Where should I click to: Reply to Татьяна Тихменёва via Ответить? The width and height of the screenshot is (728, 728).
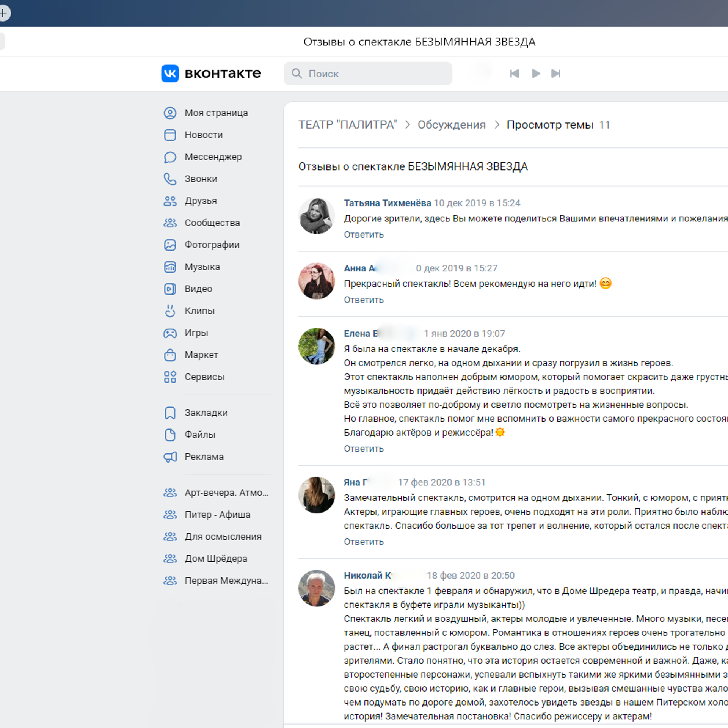coord(363,234)
